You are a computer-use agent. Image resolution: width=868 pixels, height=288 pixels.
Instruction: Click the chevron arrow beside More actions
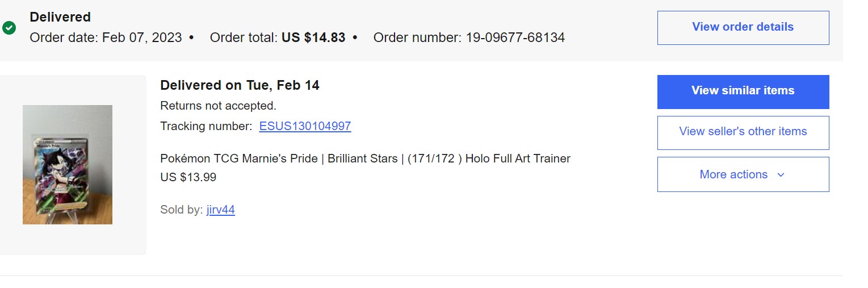pyautogui.click(x=781, y=175)
